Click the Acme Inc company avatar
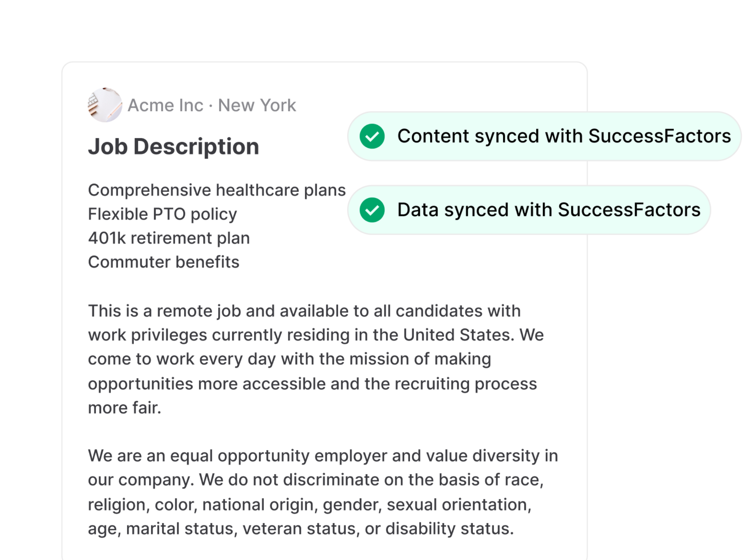The image size is (750, 560). point(105,105)
